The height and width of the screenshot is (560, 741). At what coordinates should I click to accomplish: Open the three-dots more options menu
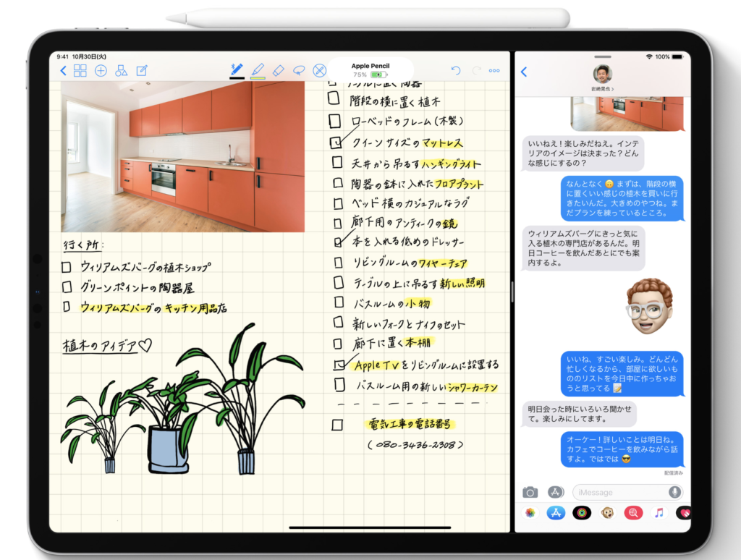494,70
